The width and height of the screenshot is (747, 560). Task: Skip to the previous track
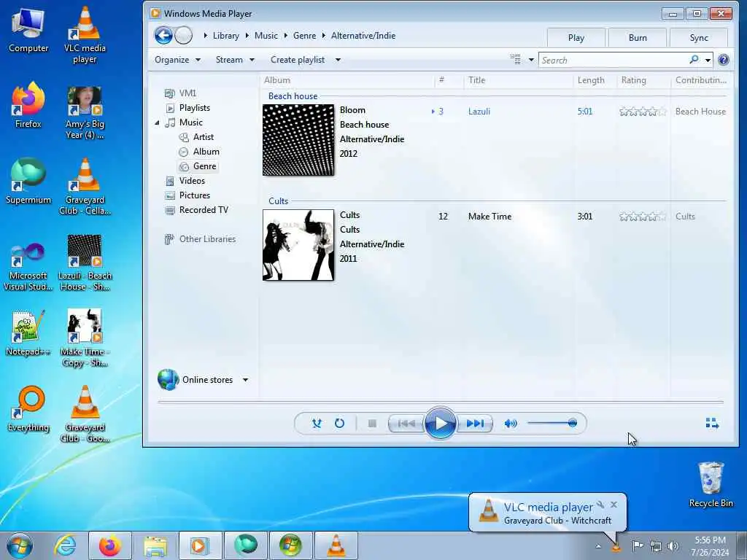click(406, 424)
